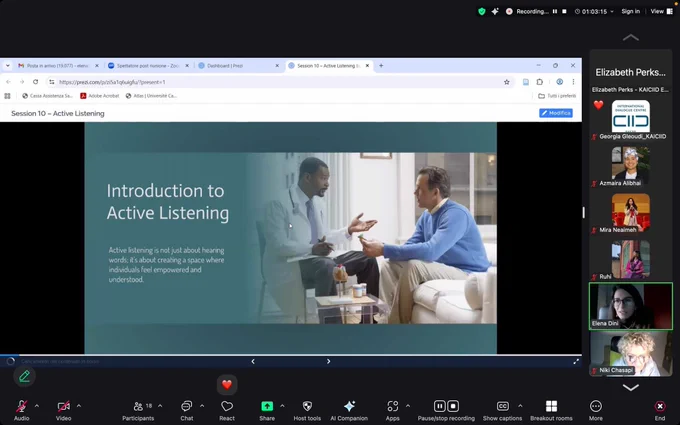Click the browser back arrow
Image resolution: width=680 pixels, height=425 pixels.
tap(8, 82)
